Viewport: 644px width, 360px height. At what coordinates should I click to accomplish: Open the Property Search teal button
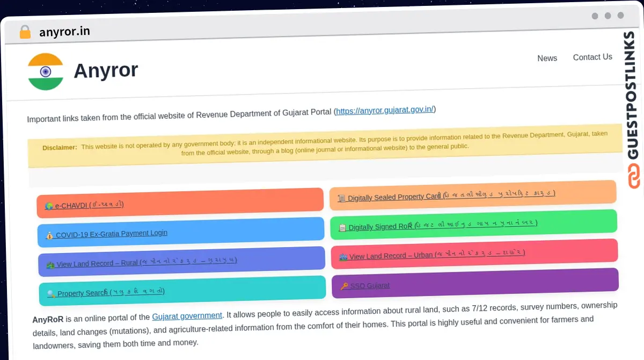click(182, 291)
